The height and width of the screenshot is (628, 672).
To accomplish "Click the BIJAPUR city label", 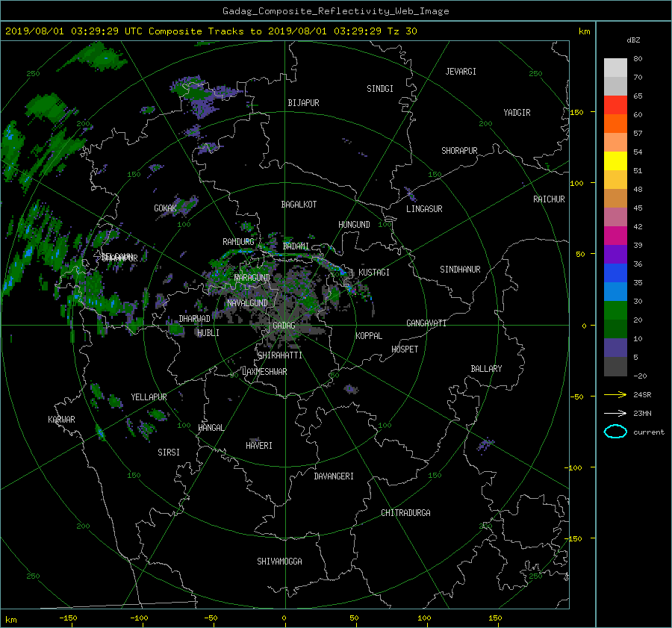I will point(303,103).
